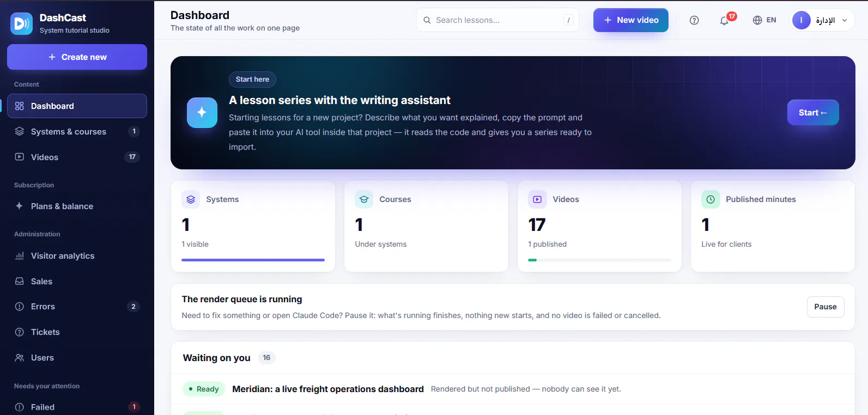Viewport: 868px width, 415px height.
Task: Click the Courses card graduation cap icon
Action: [x=364, y=199]
